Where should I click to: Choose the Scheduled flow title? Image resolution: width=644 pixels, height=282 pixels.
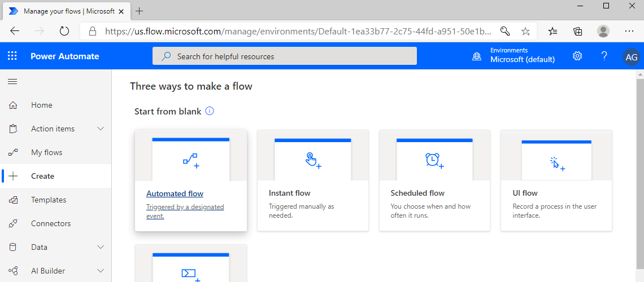417,193
